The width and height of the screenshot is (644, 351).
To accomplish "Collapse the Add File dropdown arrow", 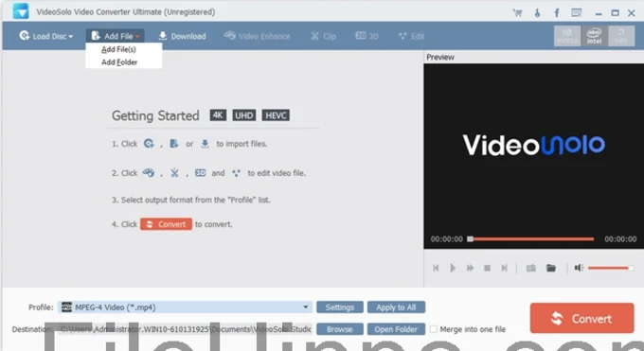I will [137, 37].
